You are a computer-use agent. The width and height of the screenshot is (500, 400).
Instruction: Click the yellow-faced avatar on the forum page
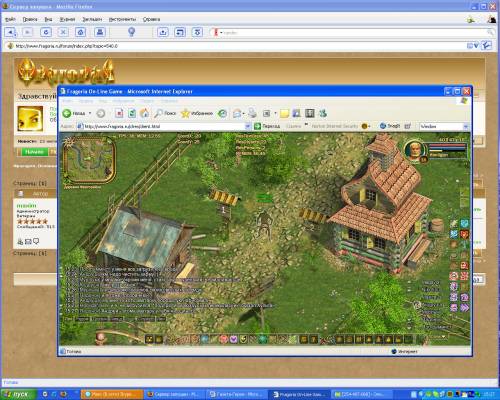click(30, 118)
